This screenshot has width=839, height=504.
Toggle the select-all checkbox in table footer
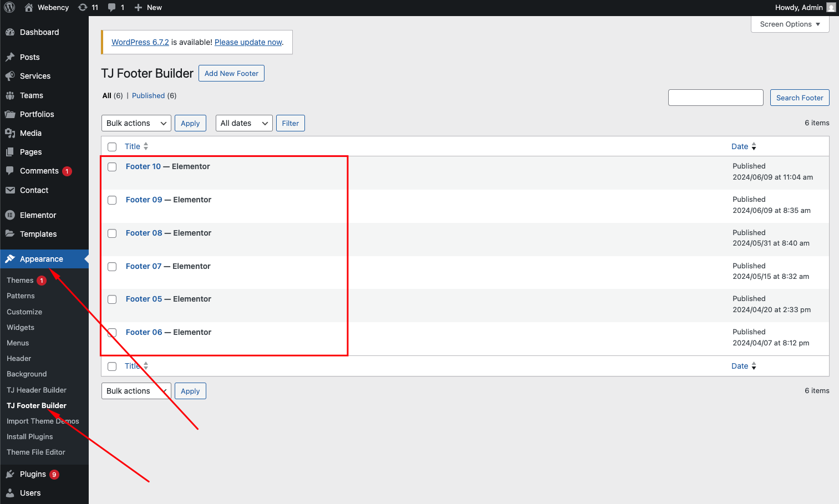click(112, 366)
